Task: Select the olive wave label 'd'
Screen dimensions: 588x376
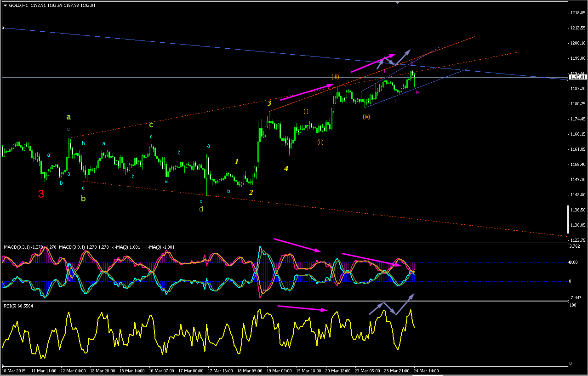Action: tap(201, 209)
